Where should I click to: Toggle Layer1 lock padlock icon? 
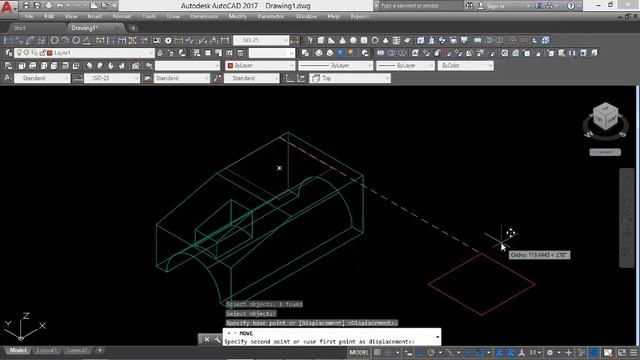pos(43,53)
